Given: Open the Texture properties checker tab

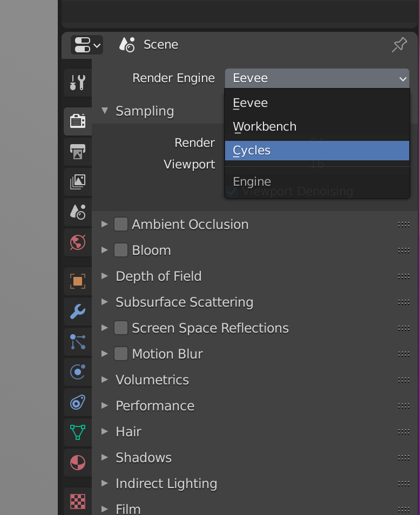Looking at the screenshot, I should 78,501.
